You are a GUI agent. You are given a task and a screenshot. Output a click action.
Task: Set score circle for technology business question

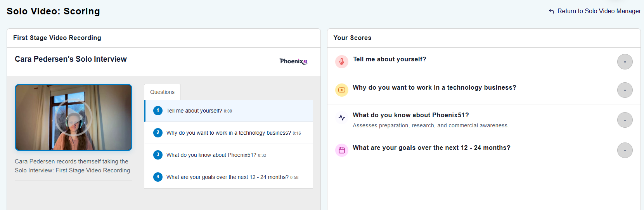click(x=625, y=90)
